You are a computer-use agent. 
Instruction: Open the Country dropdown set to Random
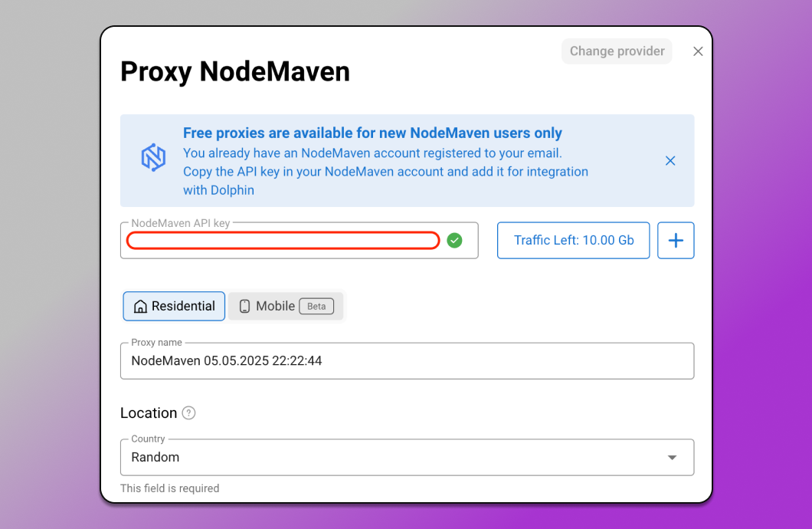[407, 458]
